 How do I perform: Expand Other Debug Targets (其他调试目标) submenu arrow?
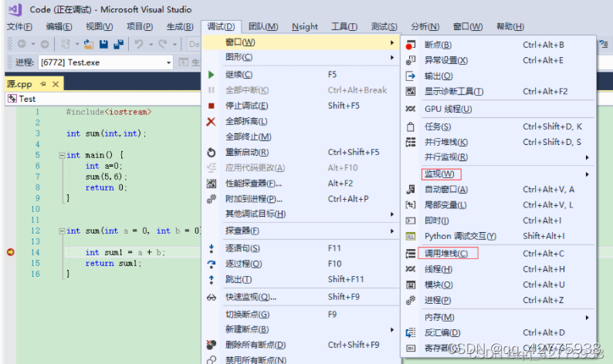[391, 214]
